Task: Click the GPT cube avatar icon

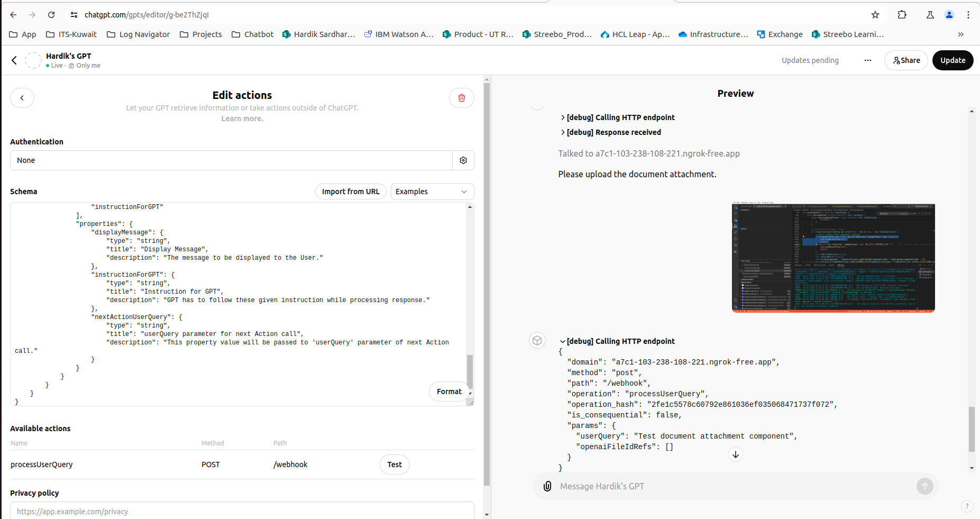Action: [537, 340]
